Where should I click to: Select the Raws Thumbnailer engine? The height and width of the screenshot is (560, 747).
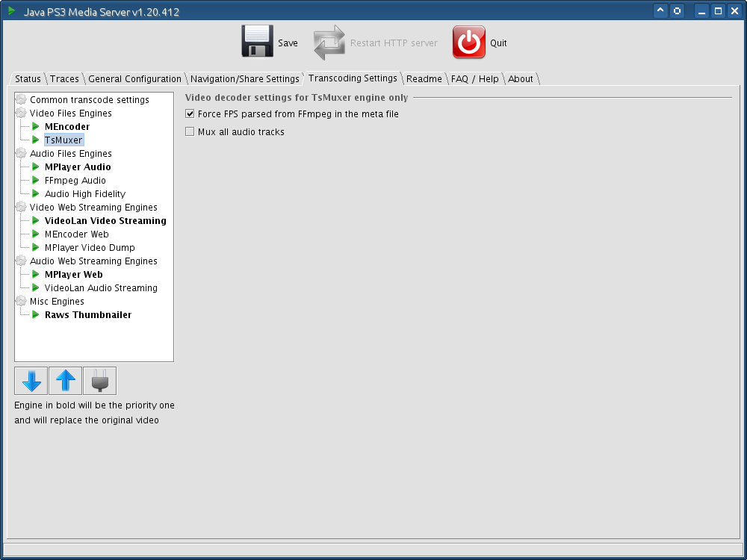coord(88,315)
